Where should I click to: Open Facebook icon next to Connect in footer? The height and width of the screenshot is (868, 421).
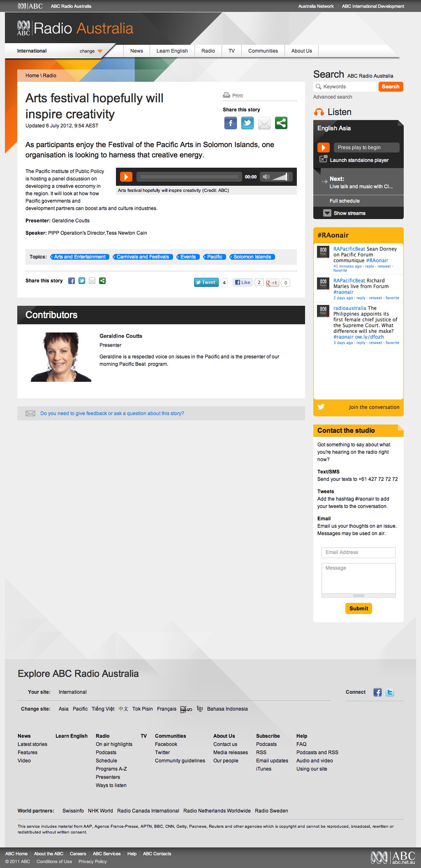[x=377, y=692]
